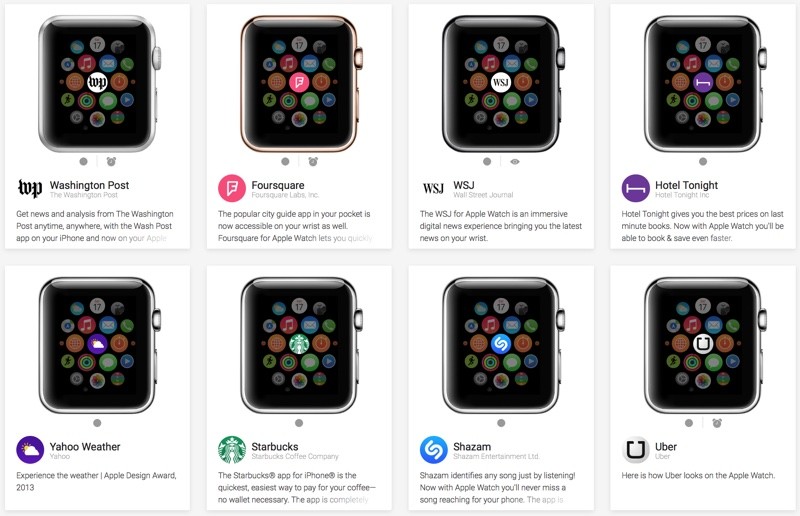Open the Starbucks app title link
The height and width of the screenshot is (516, 800).
(x=274, y=447)
